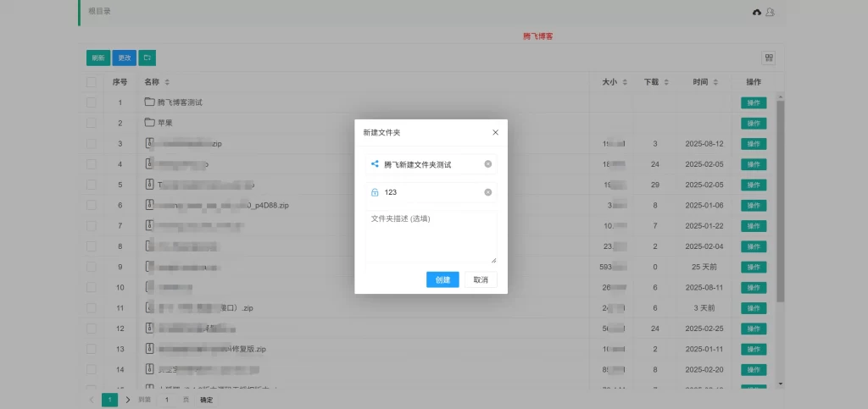Click the lock icon beside password
The height and width of the screenshot is (409, 868).
click(375, 192)
